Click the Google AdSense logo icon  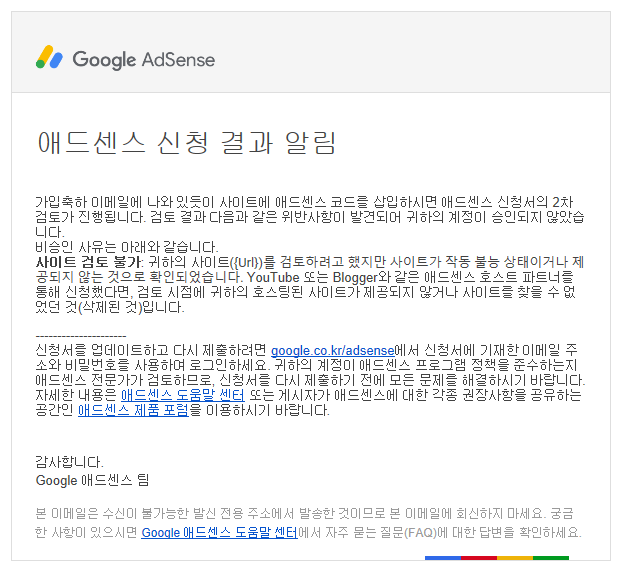coord(49,57)
